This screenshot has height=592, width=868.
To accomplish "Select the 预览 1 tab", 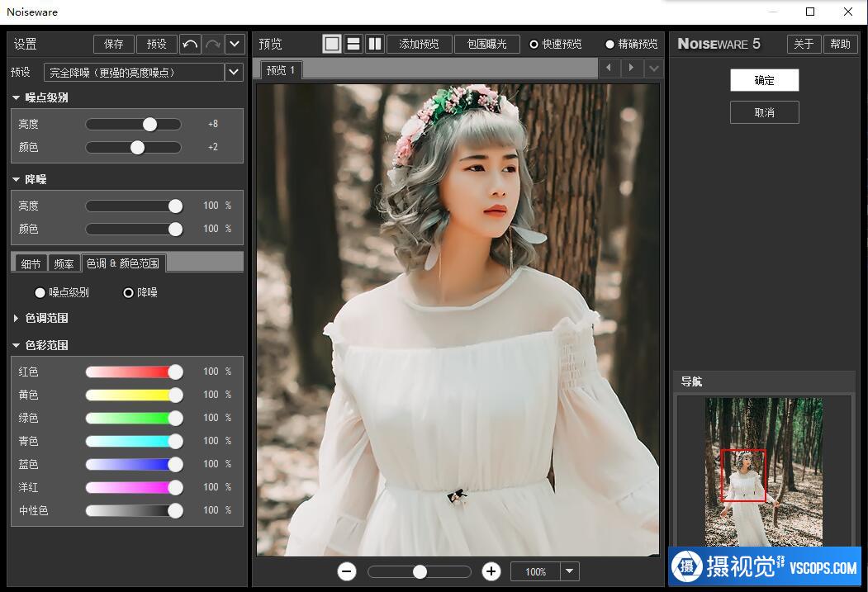I will tap(281, 69).
